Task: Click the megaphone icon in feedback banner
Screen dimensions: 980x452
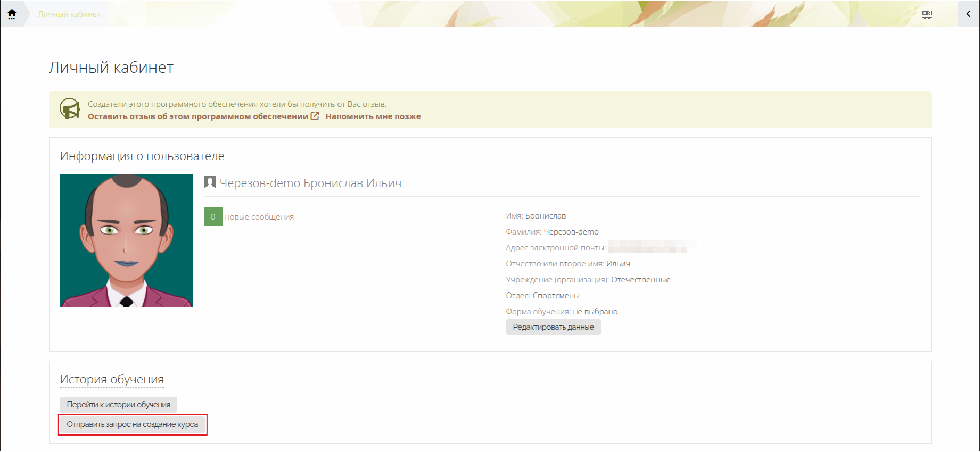Action: click(x=70, y=108)
